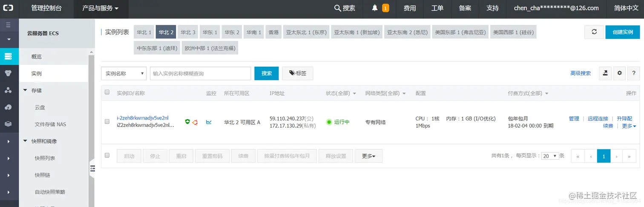The height and width of the screenshot is (207, 644).
Task: Select 亚太东南 1 (新加坡) region tab
Action: (356, 32)
